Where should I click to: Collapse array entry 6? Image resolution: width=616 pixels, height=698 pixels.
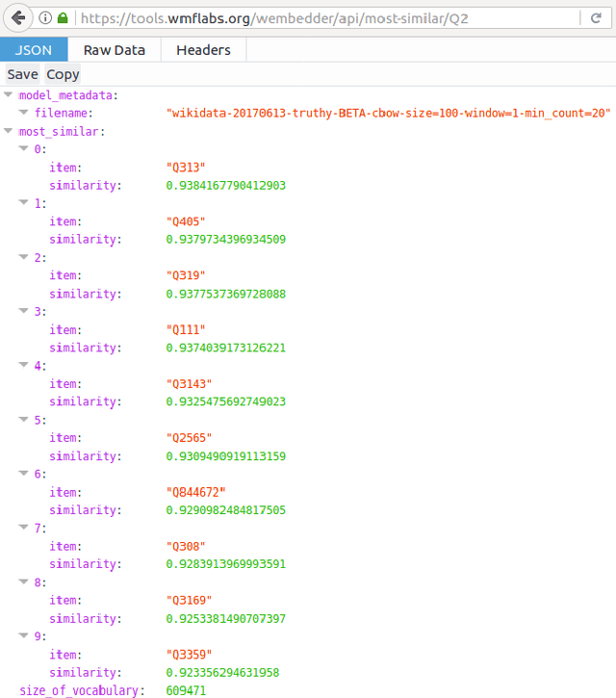[24, 475]
